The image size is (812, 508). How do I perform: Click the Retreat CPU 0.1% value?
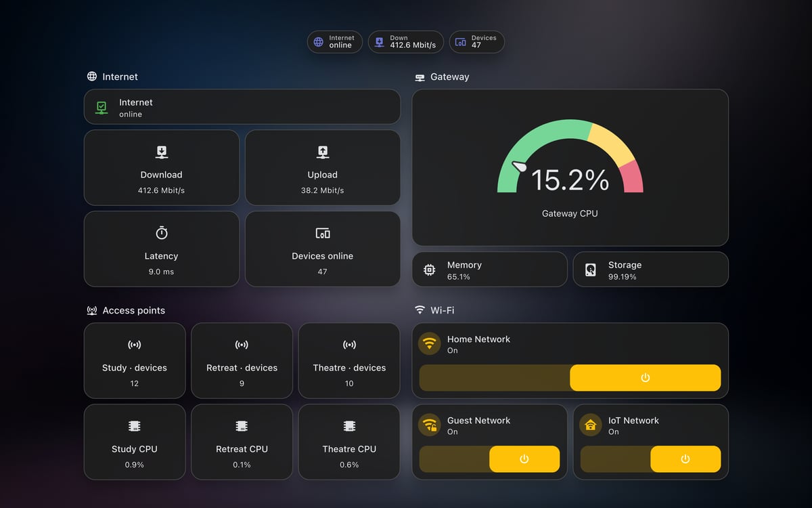[x=242, y=465]
